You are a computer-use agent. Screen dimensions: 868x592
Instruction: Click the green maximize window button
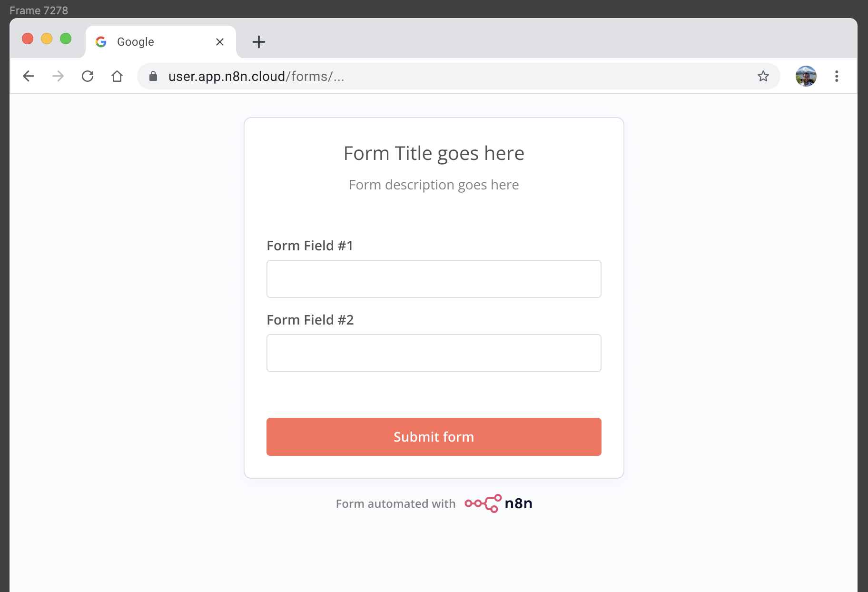tap(66, 39)
